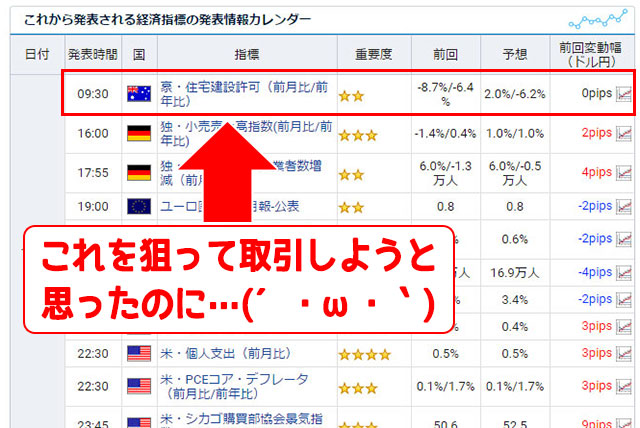640x428 pixels.
Task: Select forecast value 0.4%
Action: [515, 327]
